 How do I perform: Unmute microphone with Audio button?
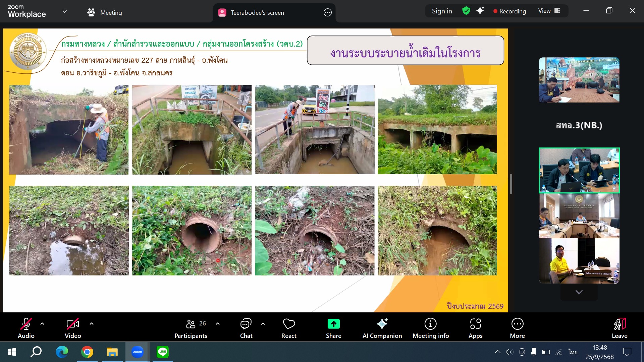point(26,328)
